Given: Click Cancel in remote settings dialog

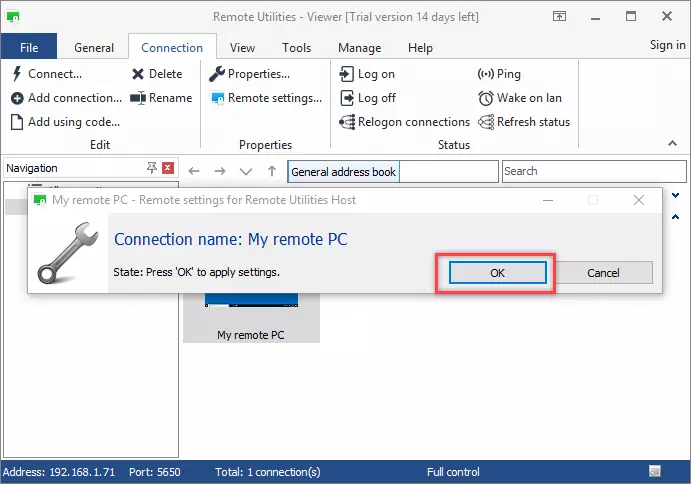Looking at the screenshot, I should (x=603, y=273).
